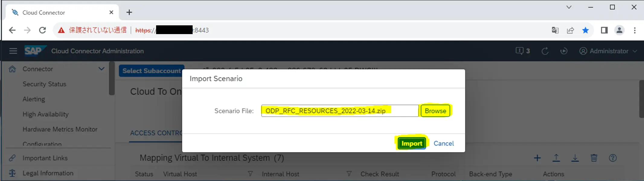Click the Back-end Type column header
The width and height of the screenshot is (644, 181).
(490, 174)
